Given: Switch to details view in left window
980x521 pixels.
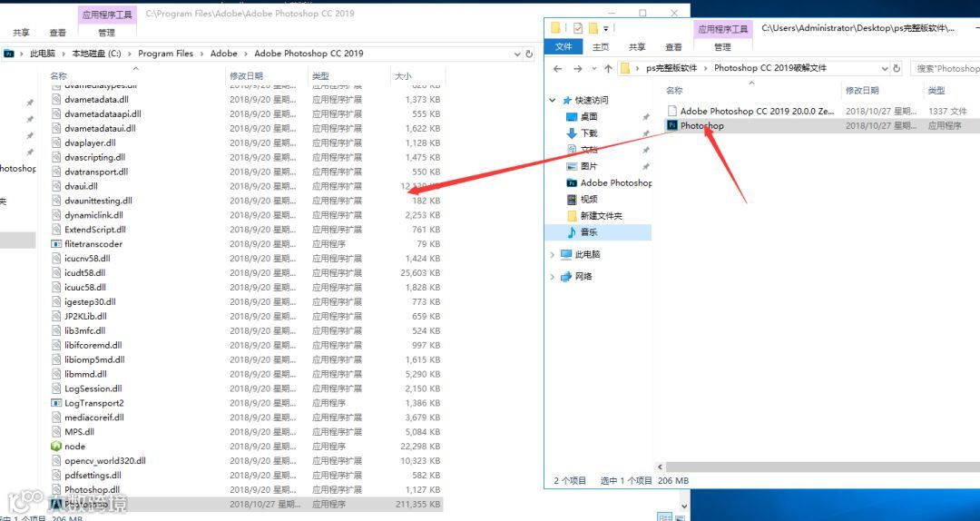Looking at the screenshot, I should (x=664, y=516).
